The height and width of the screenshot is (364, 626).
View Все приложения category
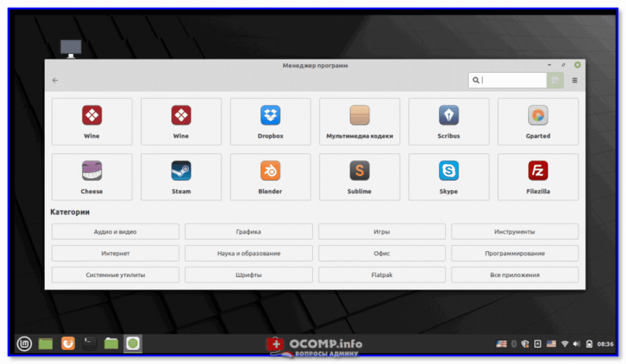coord(514,275)
